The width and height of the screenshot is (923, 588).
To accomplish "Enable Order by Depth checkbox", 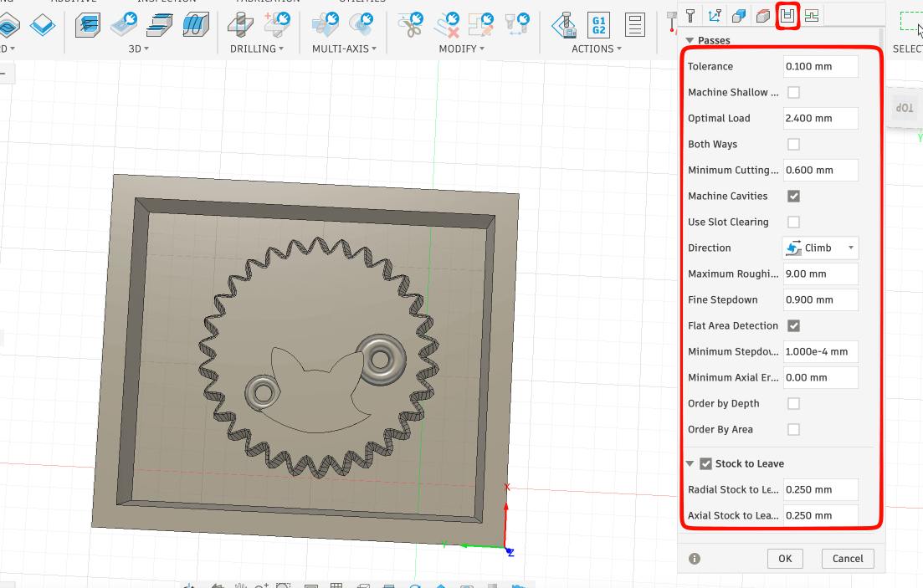I will [x=793, y=403].
